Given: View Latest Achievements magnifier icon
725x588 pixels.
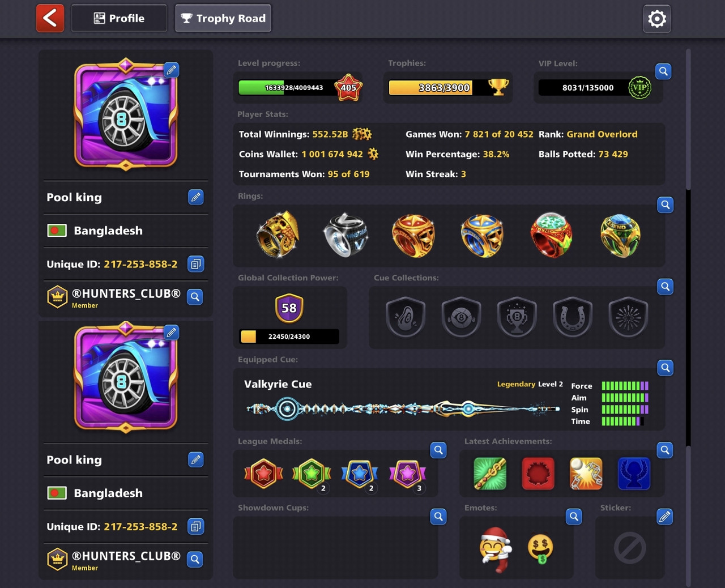Looking at the screenshot, I should 665,450.
